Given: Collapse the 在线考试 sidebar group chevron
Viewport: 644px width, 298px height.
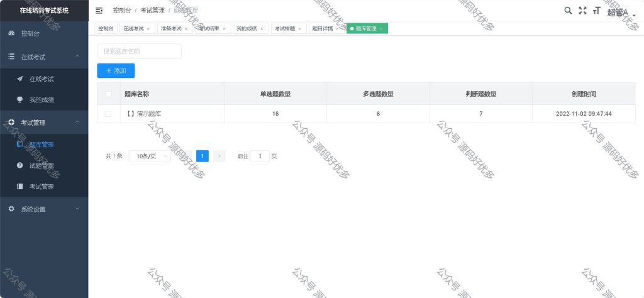Looking at the screenshot, I should (77, 57).
